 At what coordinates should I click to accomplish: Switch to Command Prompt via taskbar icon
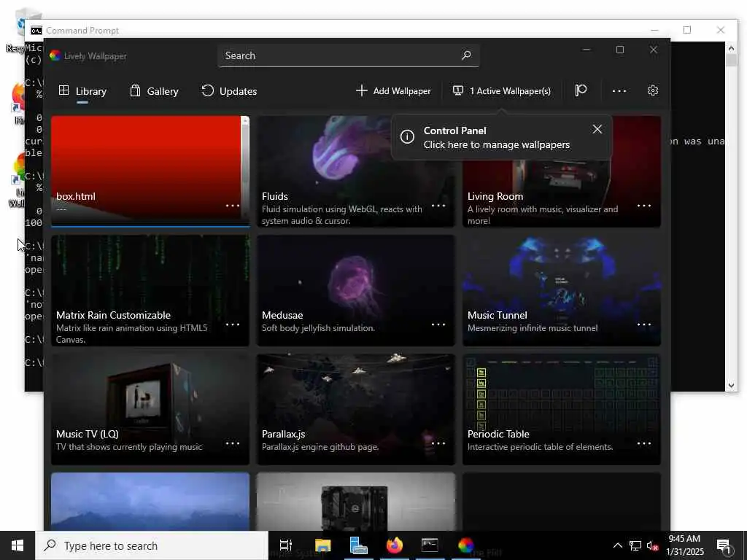[x=430, y=545]
